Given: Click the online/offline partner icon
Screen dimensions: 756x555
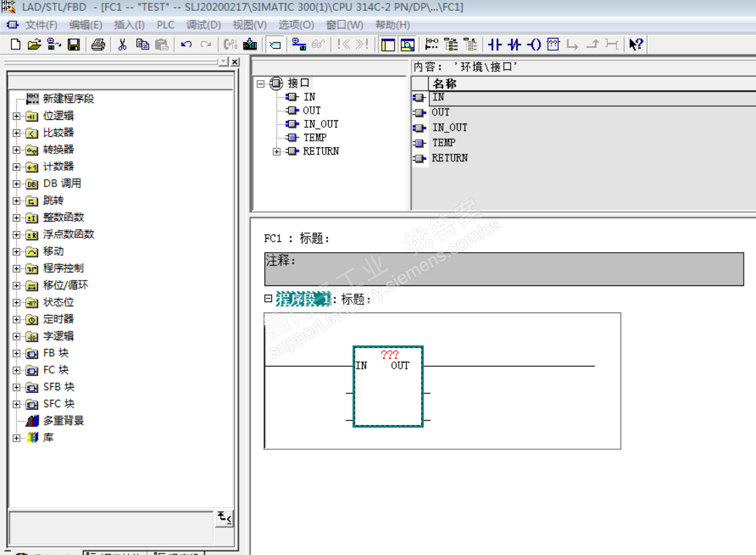Looking at the screenshot, I should 298,45.
